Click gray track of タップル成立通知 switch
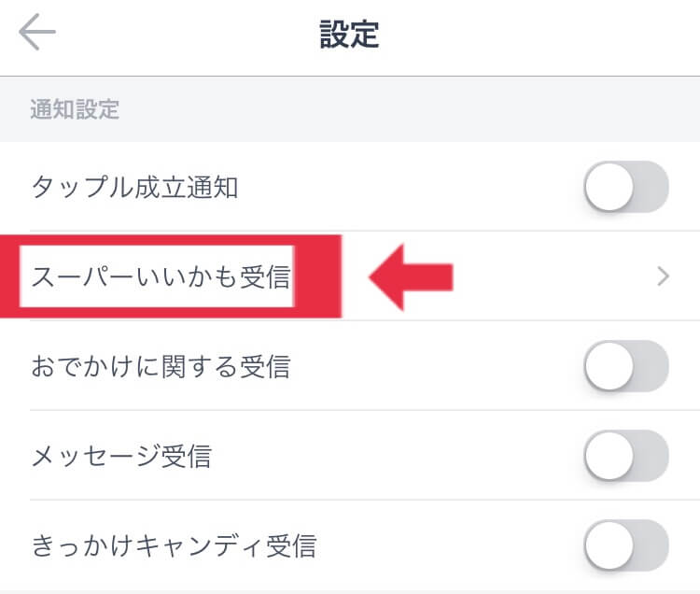 point(652,188)
